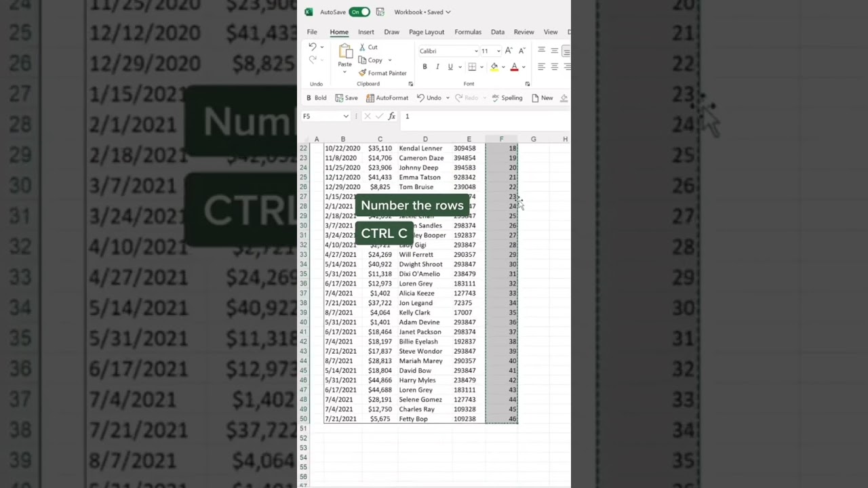This screenshot has width=868, height=488.
Task: Increase the font size with Grow Font
Action: click(x=508, y=50)
